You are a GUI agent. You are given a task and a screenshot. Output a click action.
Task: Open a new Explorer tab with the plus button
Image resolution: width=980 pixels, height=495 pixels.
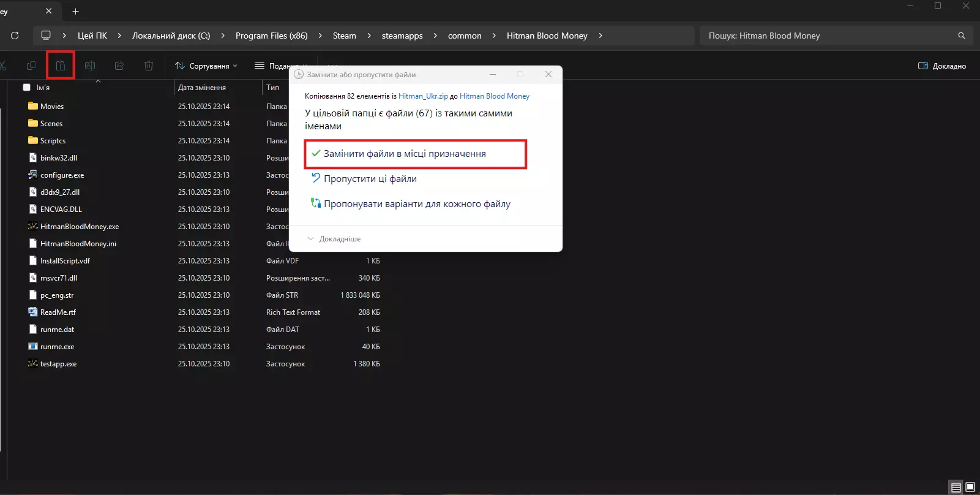click(76, 11)
